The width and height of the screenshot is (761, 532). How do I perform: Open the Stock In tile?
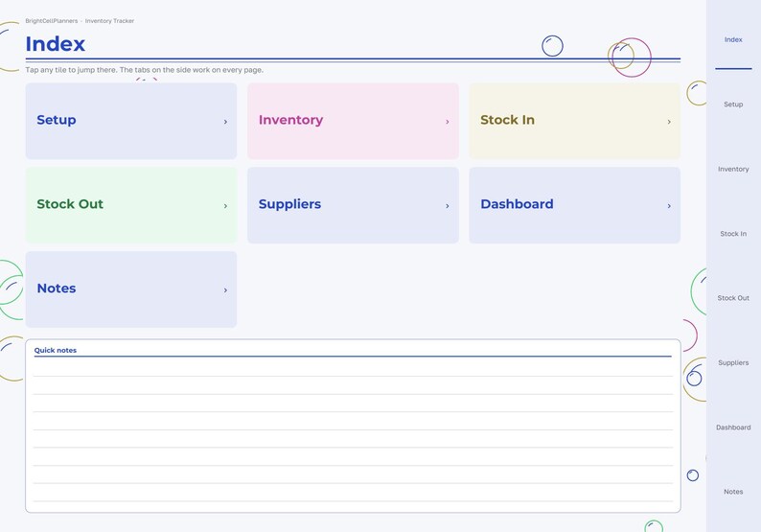(575, 121)
